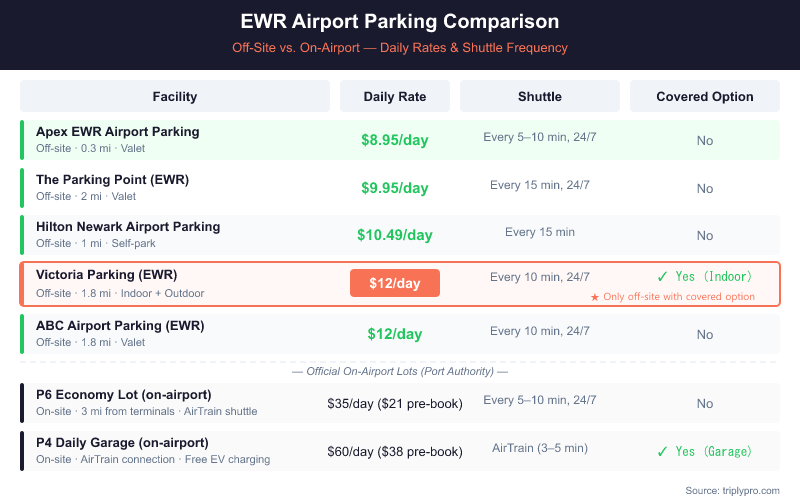
Task: Click the Official On-Airport Lots divider label
Action: (400, 372)
